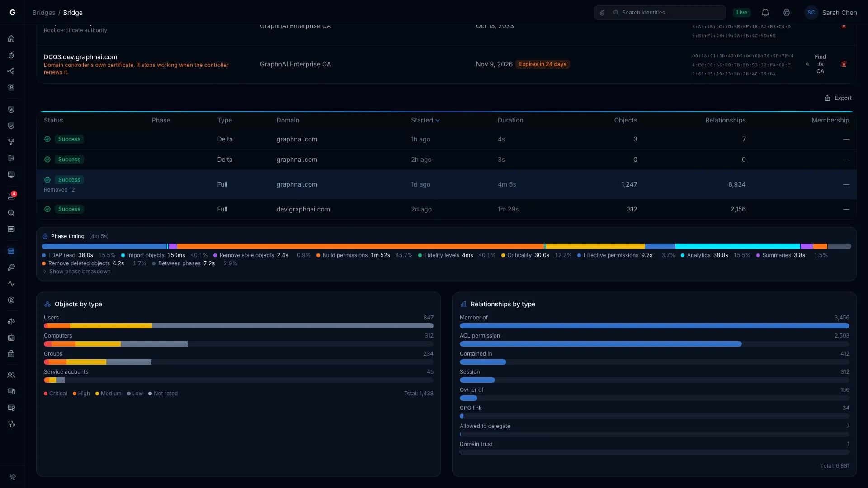Screen dimensions: 868x488
Task: Click the Users severity bar
Action: click(x=238, y=326)
